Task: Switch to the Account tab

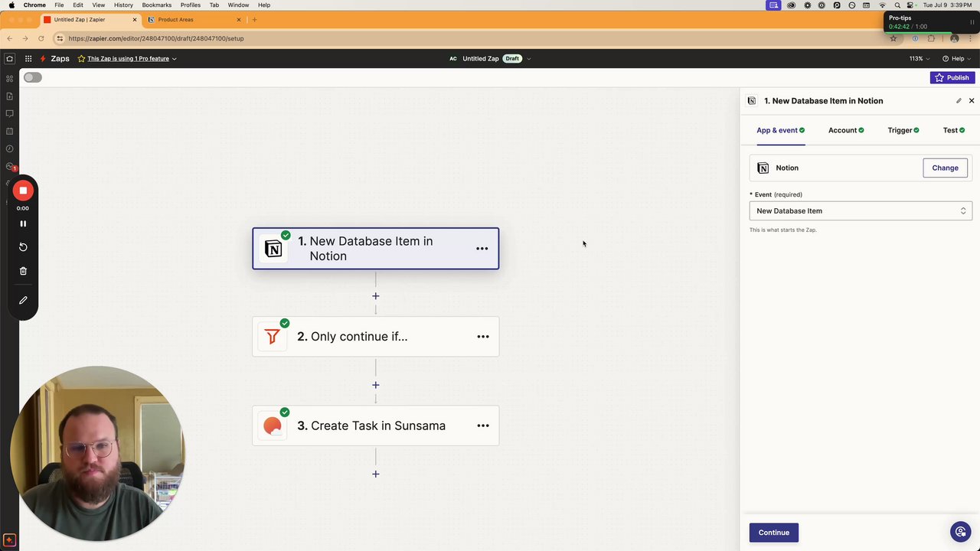Action: (846, 130)
